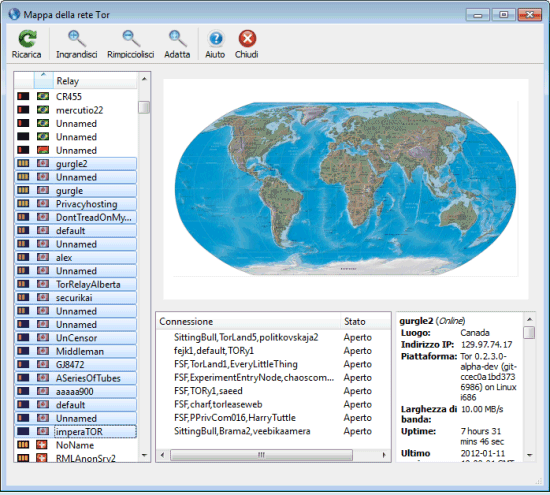Sort by the country flag column header
Screen dimensions: 550x495
click(43, 81)
